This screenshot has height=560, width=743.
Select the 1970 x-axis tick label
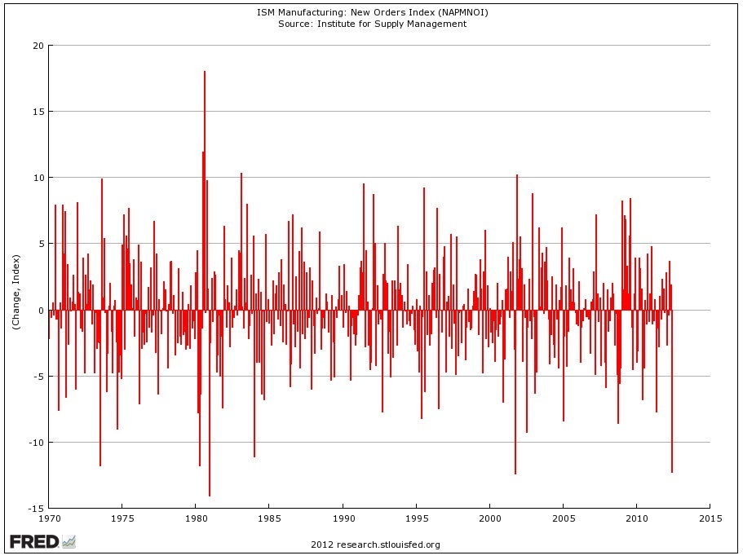(49, 518)
